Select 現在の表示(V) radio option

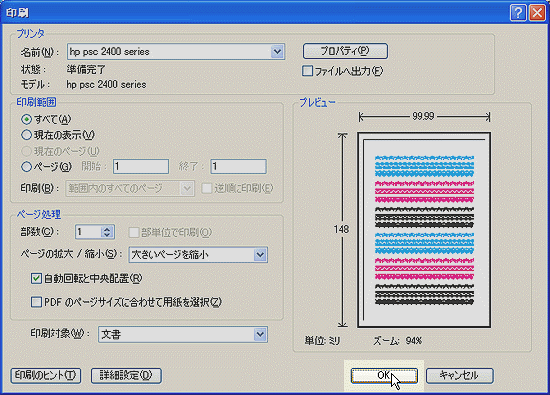tap(26, 135)
